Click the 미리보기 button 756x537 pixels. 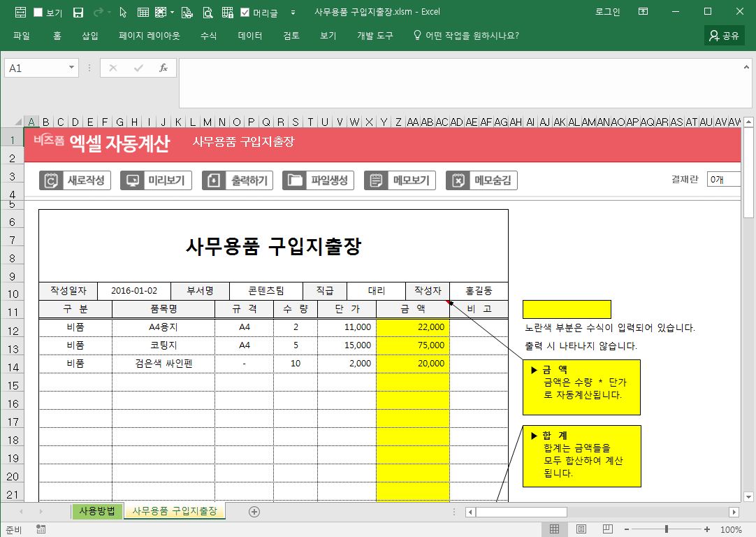(x=157, y=180)
